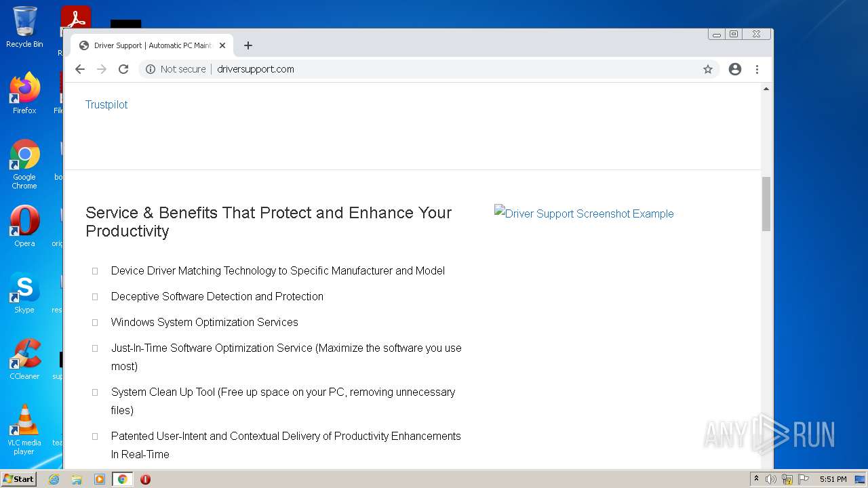Image resolution: width=868 pixels, height=488 pixels.
Task: Click the Deceptive Software Detection and Protection text
Action: [x=217, y=296]
